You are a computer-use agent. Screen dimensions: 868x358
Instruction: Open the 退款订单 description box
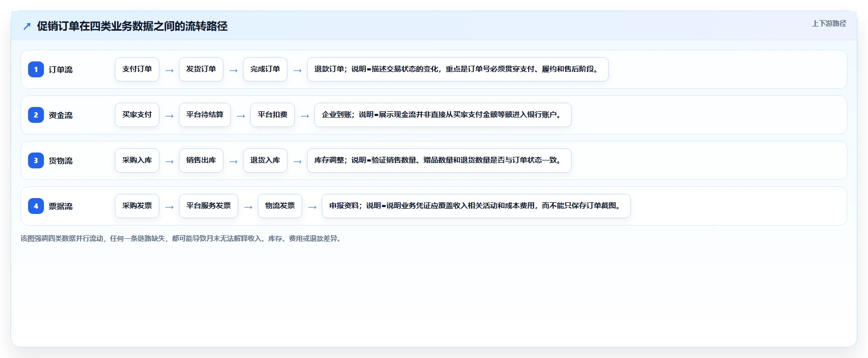click(x=458, y=69)
